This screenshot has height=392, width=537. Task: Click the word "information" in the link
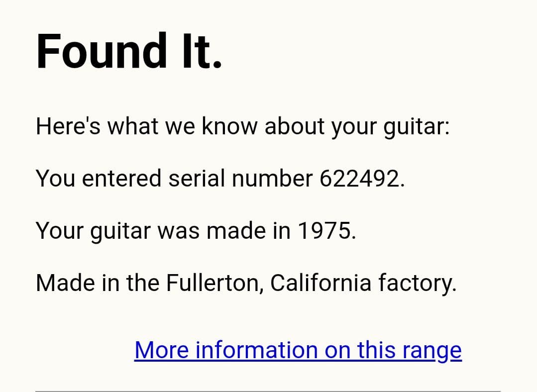tap(256, 350)
